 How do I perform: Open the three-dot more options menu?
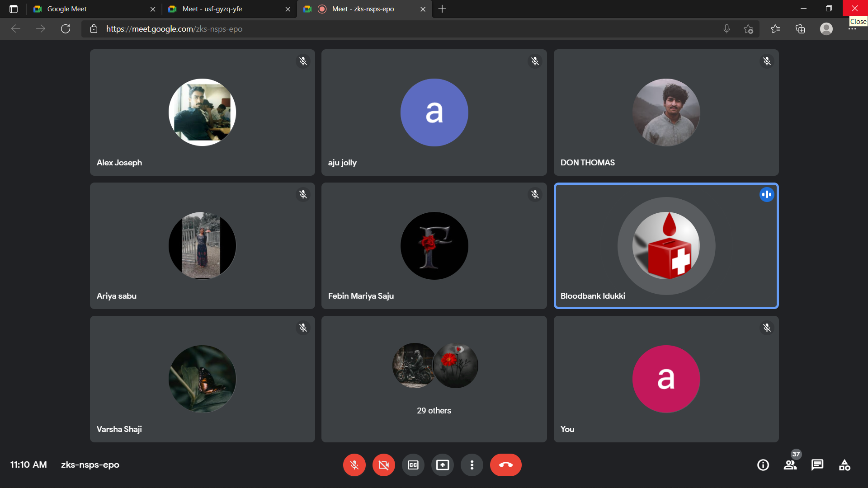[472, 465]
